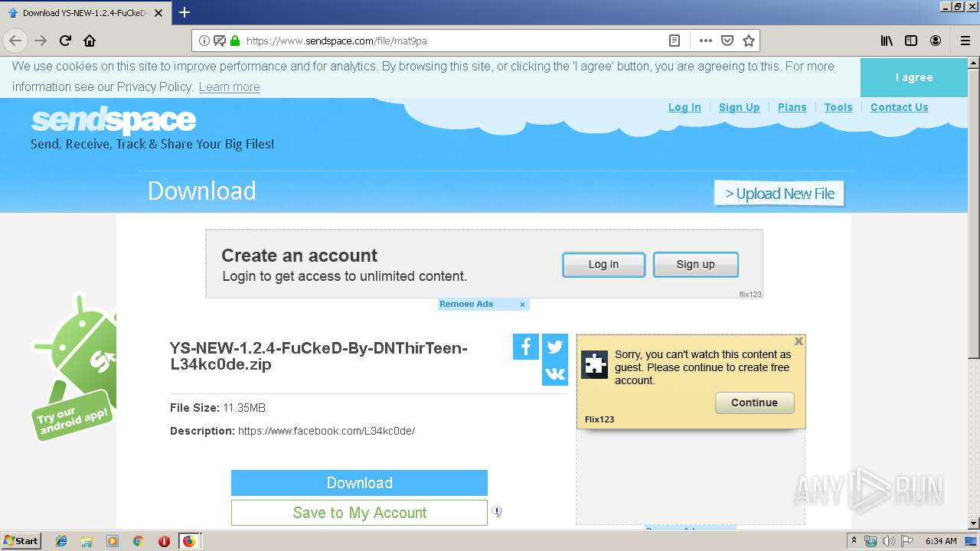The height and width of the screenshot is (551, 980).
Task: Open file explorer folder in taskbar
Action: pos(87,541)
